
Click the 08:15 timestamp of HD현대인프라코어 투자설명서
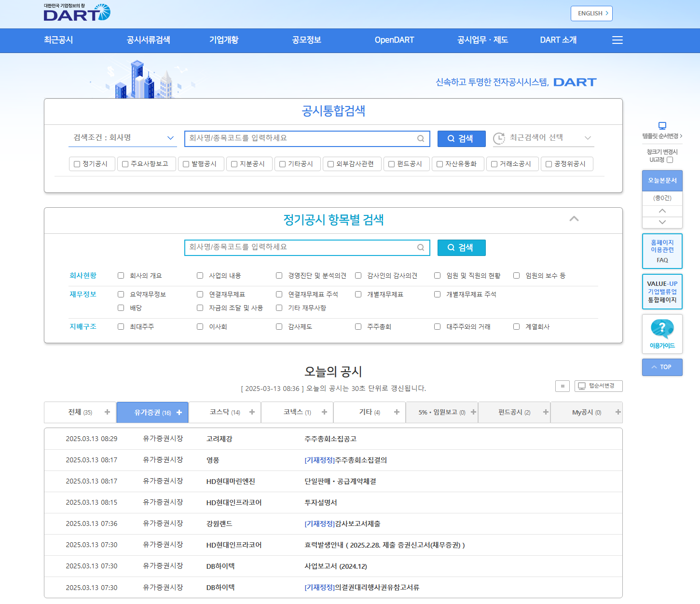click(92, 503)
